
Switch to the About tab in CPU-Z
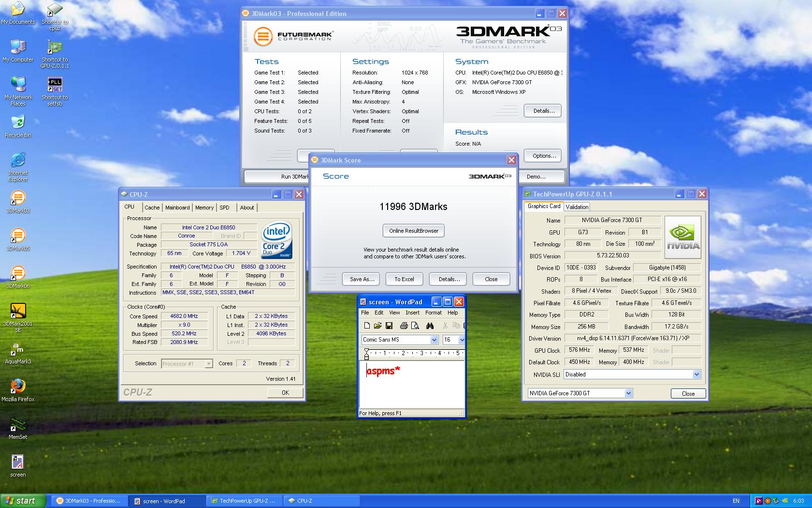(247, 208)
